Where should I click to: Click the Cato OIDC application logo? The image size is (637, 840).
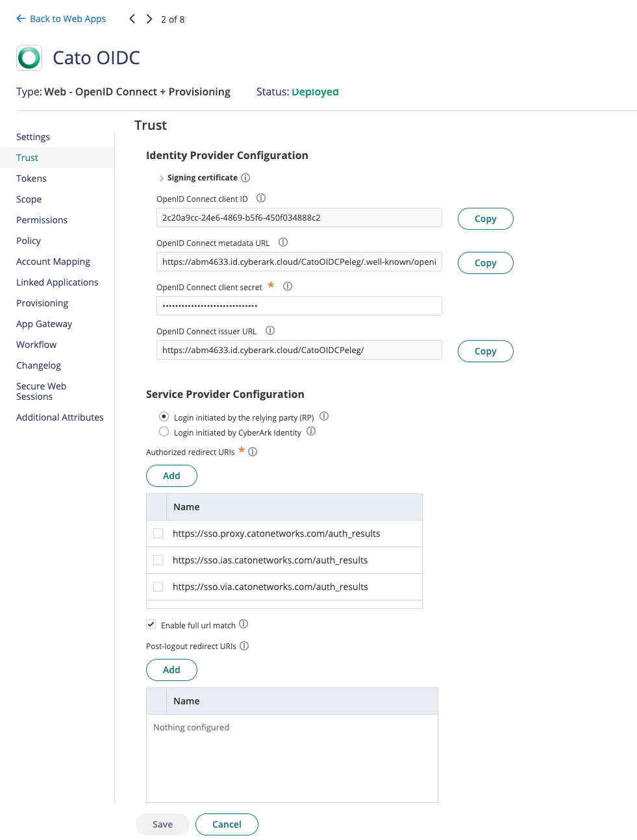point(29,58)
